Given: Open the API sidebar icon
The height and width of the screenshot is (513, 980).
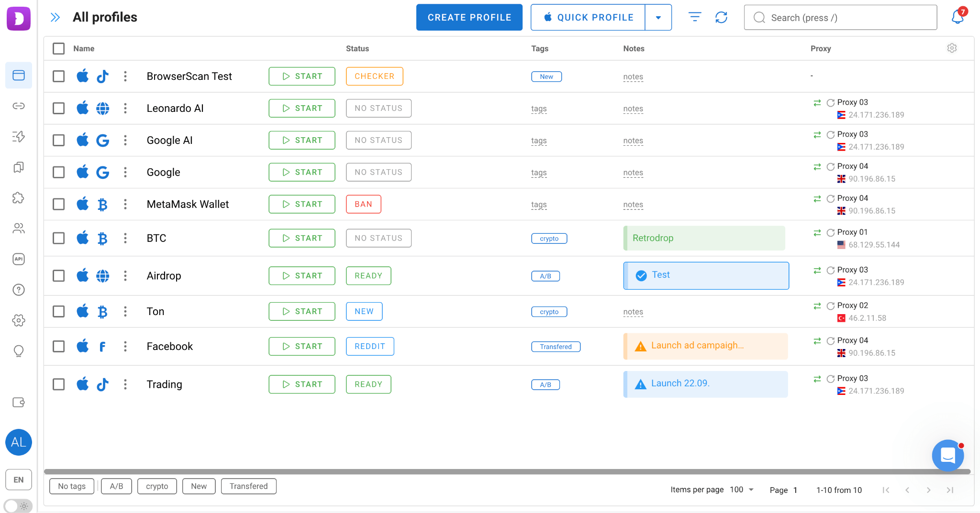Looking at the screenshot, I should click(19, 259).
